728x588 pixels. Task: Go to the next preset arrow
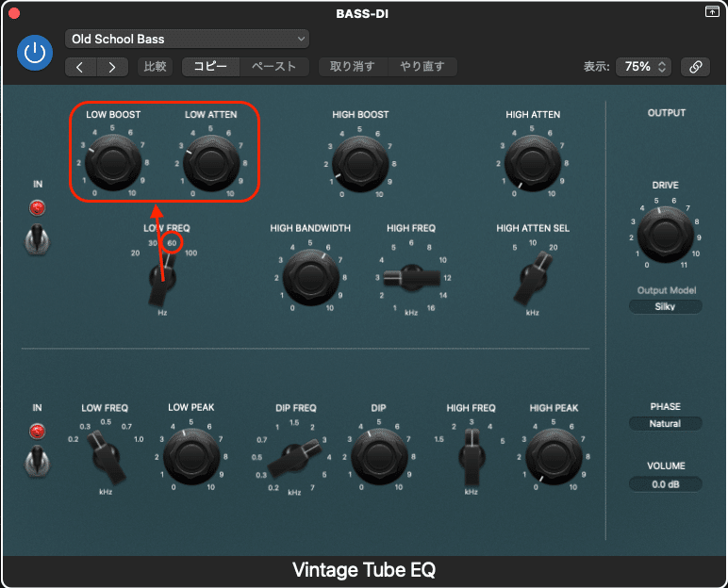click(112, 67)
